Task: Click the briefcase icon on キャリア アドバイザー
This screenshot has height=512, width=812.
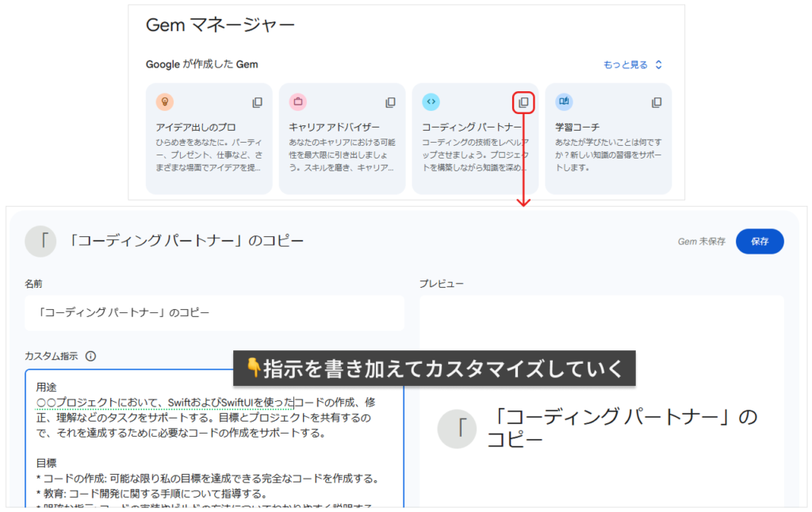Action: (297, 101)
